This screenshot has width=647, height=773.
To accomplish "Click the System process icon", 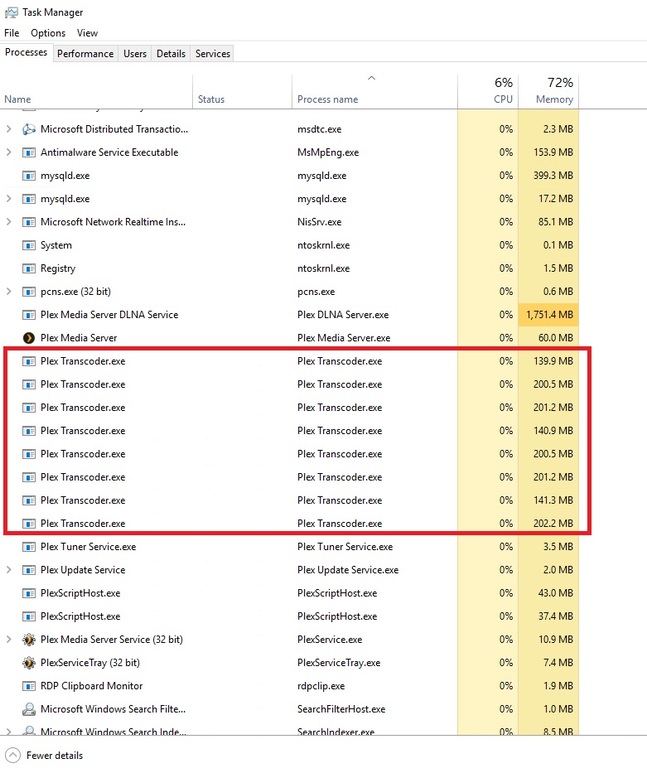I will [x=29, y=245].
